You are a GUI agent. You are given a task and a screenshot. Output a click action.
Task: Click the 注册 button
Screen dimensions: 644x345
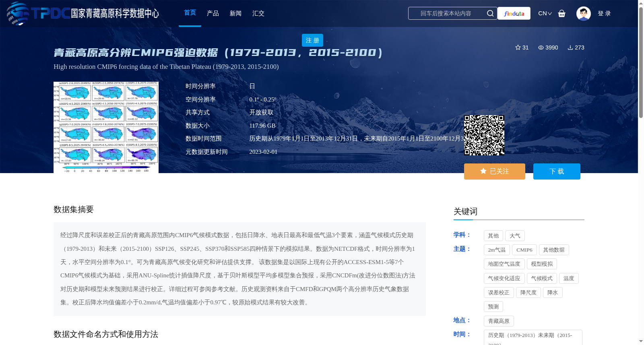click(x=312, y=40)
